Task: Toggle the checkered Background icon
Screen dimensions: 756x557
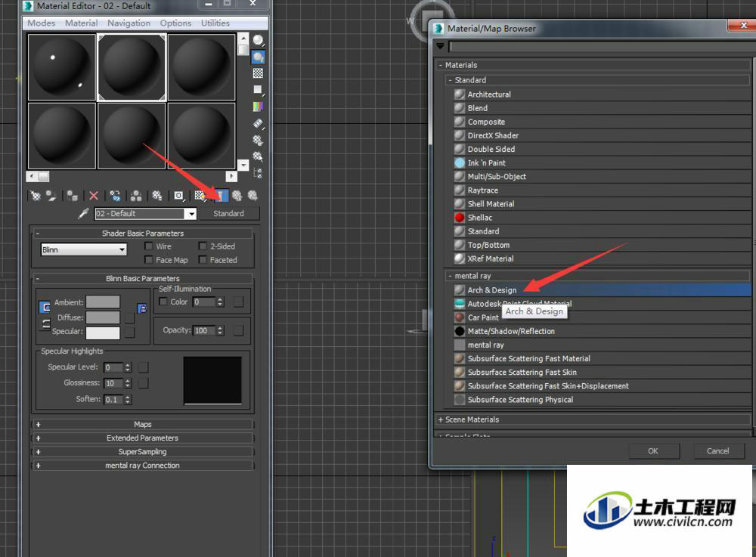Action: [259, 73]
